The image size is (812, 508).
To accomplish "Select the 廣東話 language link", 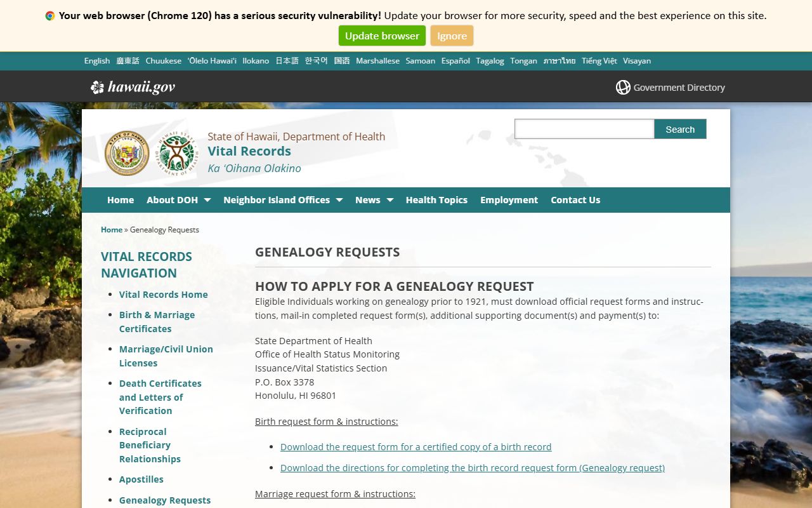I will pyautogui.click(x=128, y=61).
